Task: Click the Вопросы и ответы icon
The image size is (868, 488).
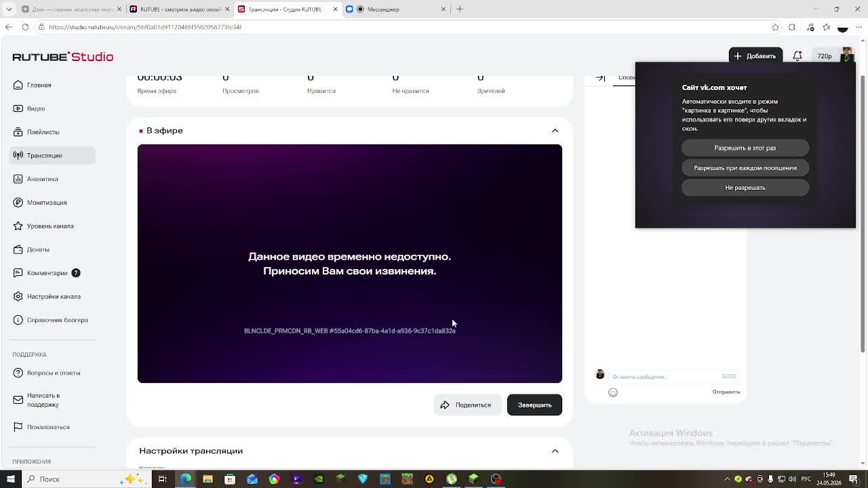Action: tap(18, 373)
